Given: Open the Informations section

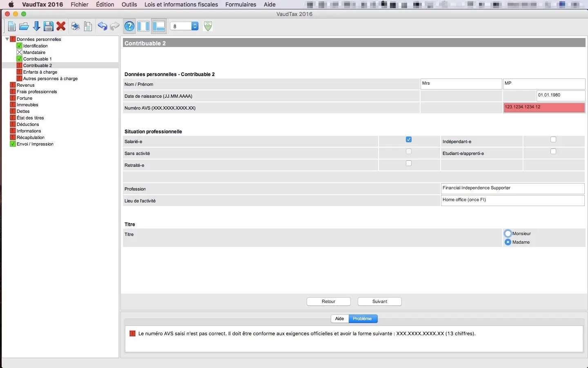Looking at the screenshot, I should 29,131.
